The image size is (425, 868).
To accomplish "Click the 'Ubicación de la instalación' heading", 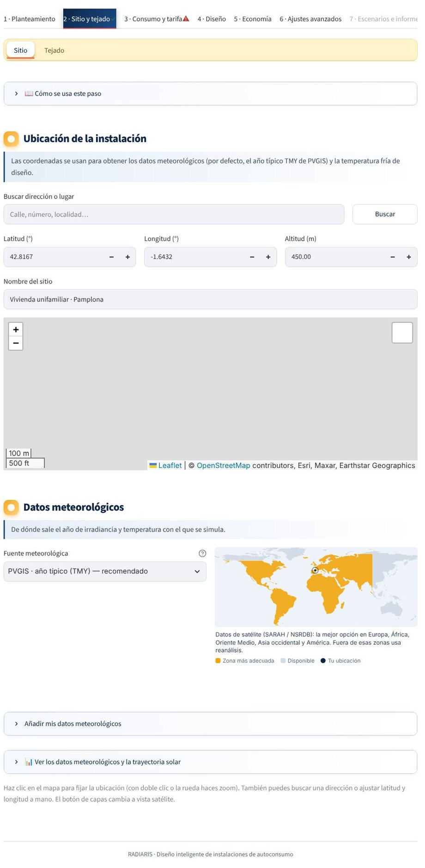I will 85,138.
